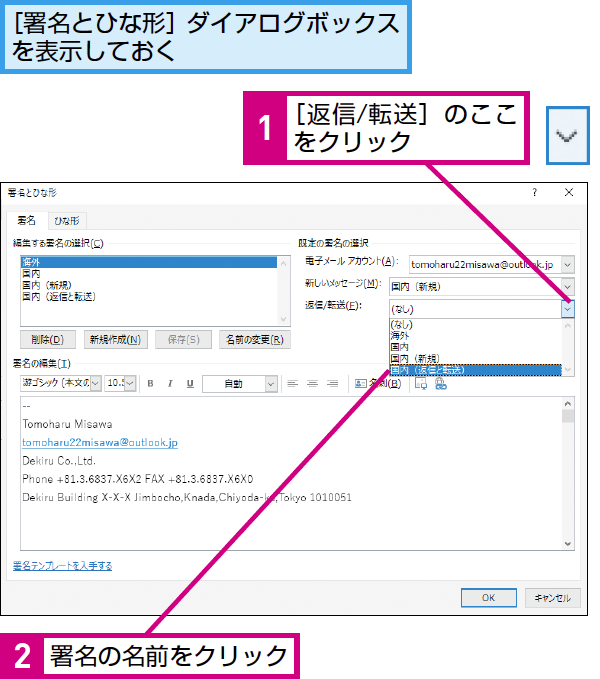Viewport: 600px width, 679px height.
Task: Open 署名テンプレートを入手する link
Action: coord(62,566)
